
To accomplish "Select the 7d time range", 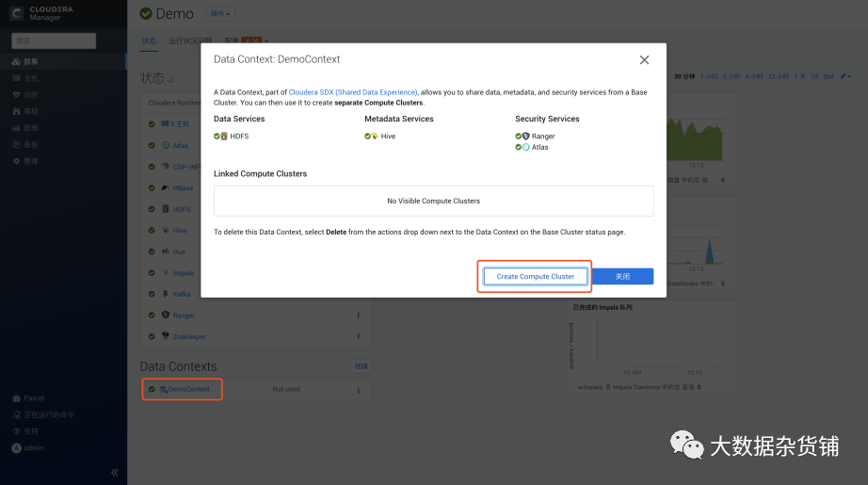I will [x=814, y=76].
